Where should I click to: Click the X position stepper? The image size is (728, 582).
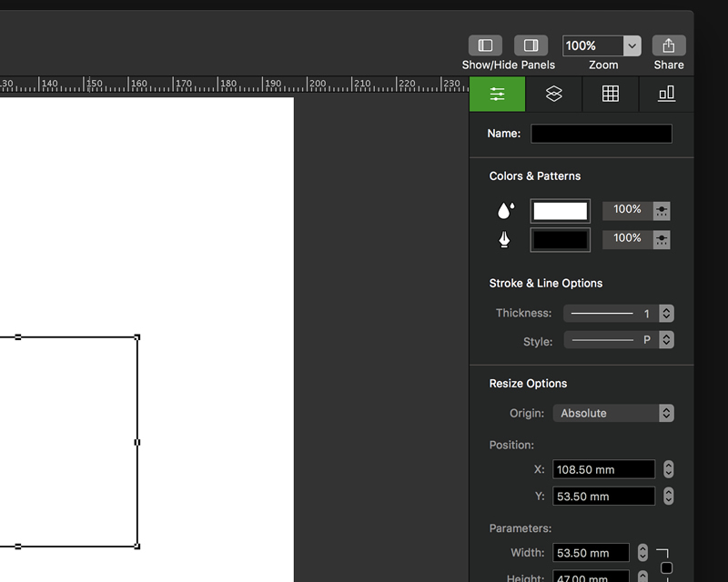click(668, 469)
